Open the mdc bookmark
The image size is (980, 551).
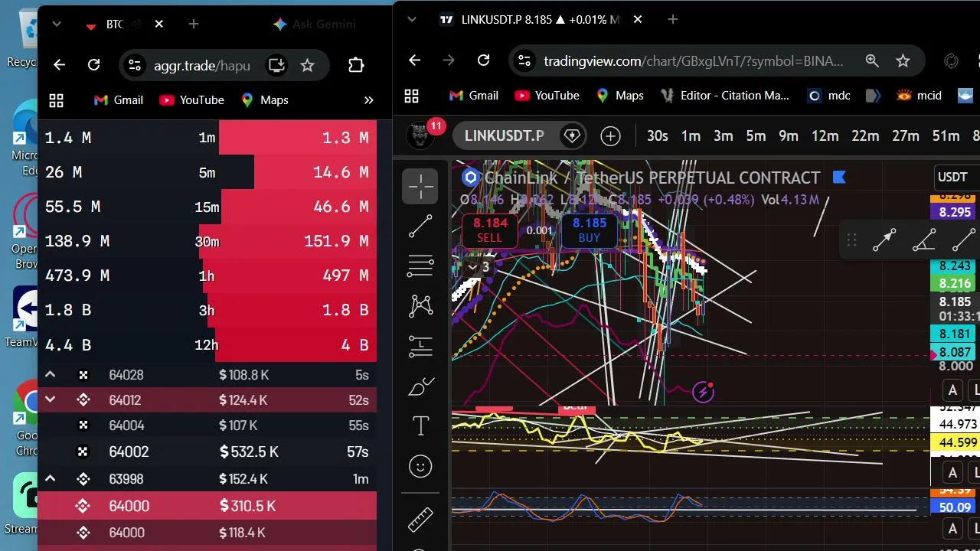(829, 96)
